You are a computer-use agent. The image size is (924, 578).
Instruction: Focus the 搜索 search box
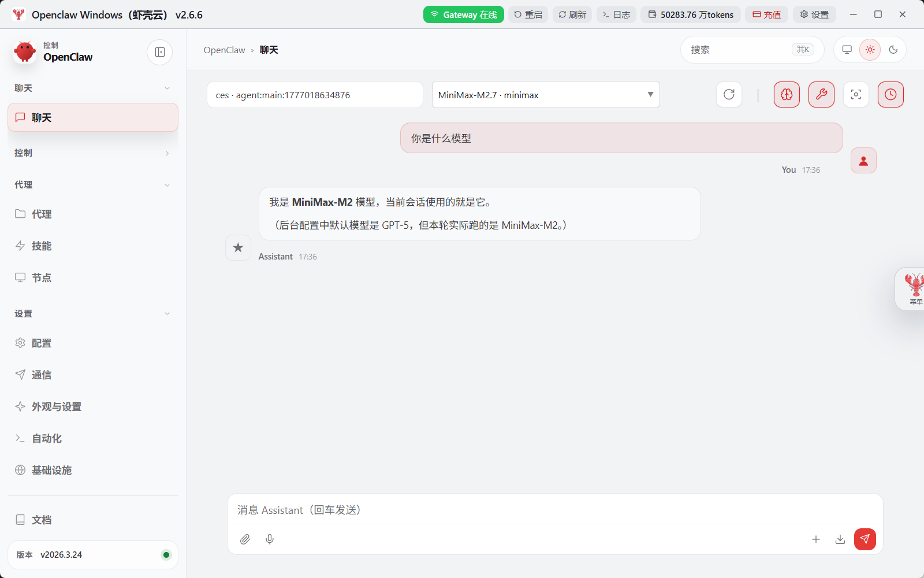(x=752, y=50)
